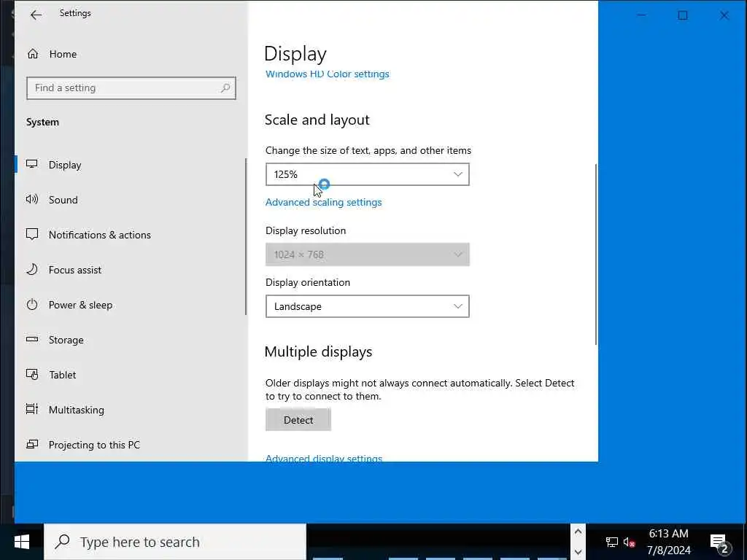
Task: Click the Tablet icon in sidebar
Action: click(32, 375)
